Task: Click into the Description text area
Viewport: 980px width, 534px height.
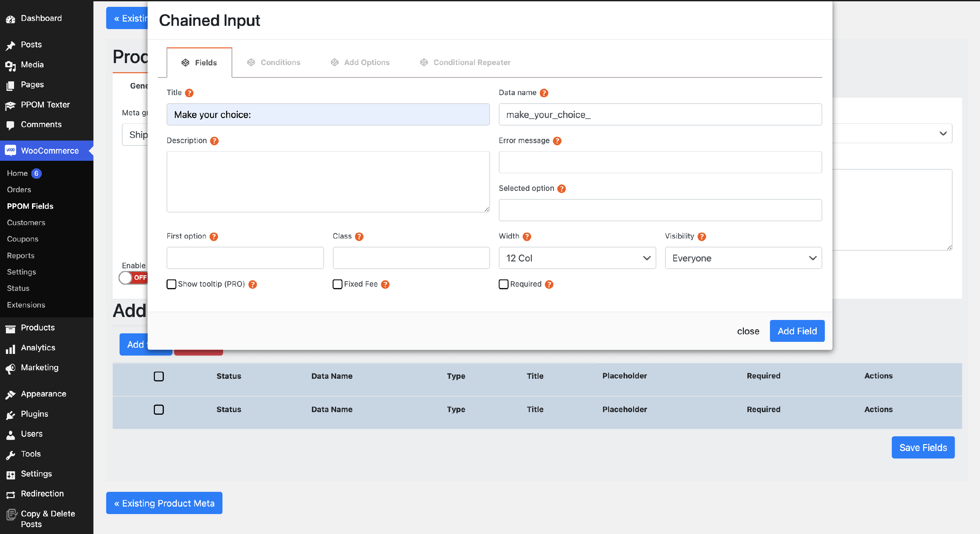Action: pyautogui.click(x=328, y=182)
